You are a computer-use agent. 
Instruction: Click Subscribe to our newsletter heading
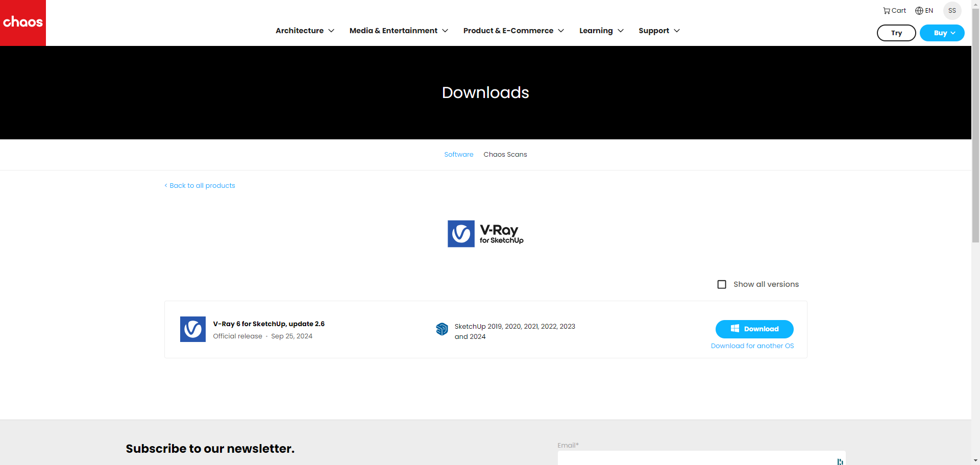point(210,449)
